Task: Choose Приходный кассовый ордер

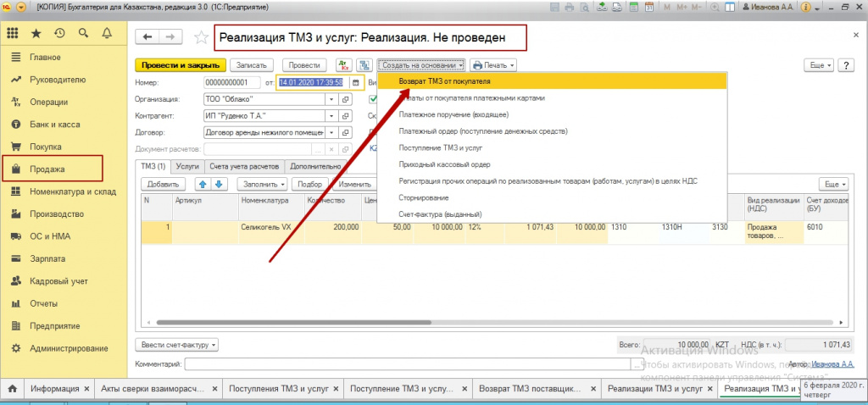Action: click(x=552, y=164)
